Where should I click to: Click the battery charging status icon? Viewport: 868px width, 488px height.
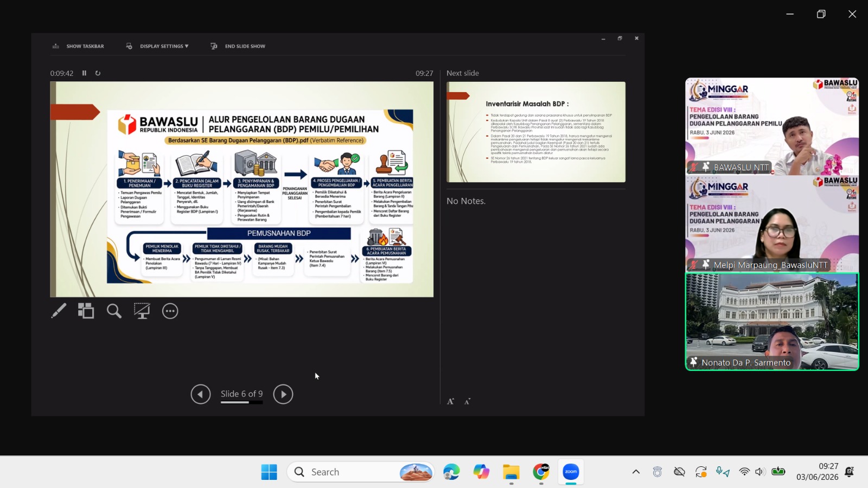[x=778, y=472]
